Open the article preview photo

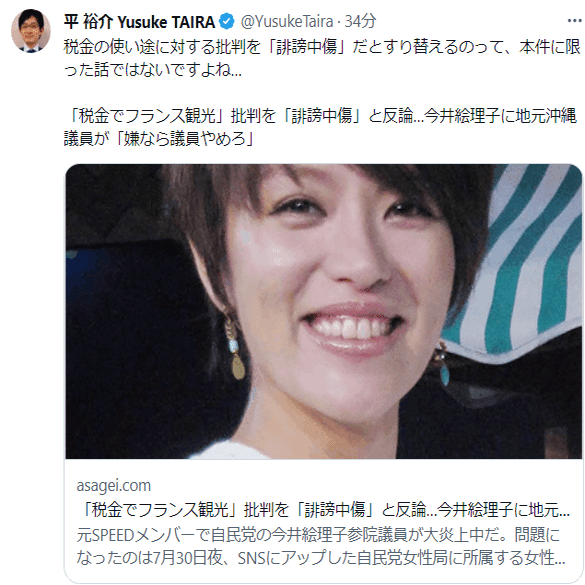coord(323,311)
